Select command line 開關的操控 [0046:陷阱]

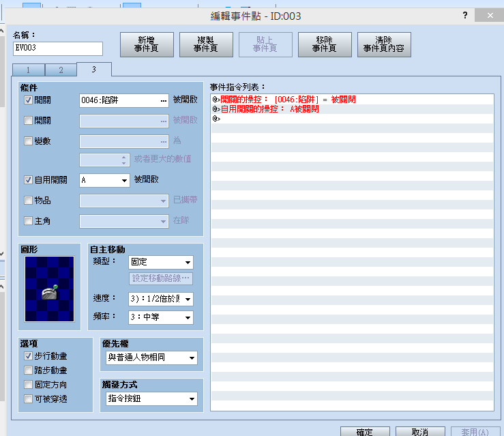coord(352,100)
